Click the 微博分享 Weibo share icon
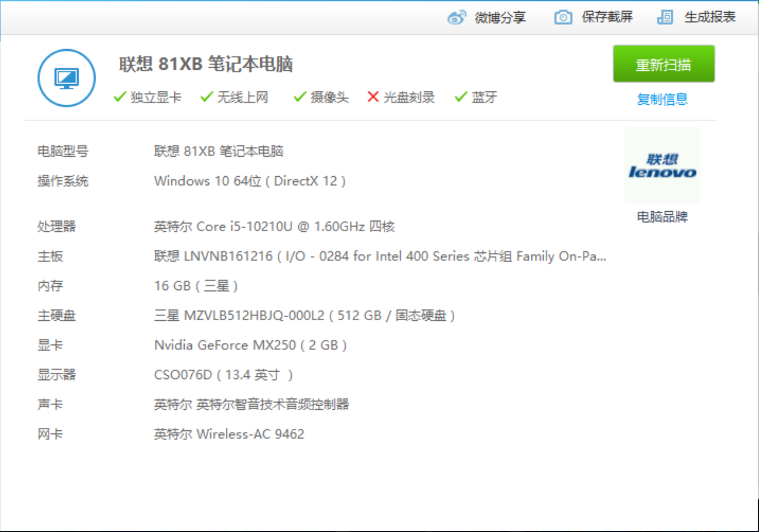This screenshot has height=532, width=759. 456,18
